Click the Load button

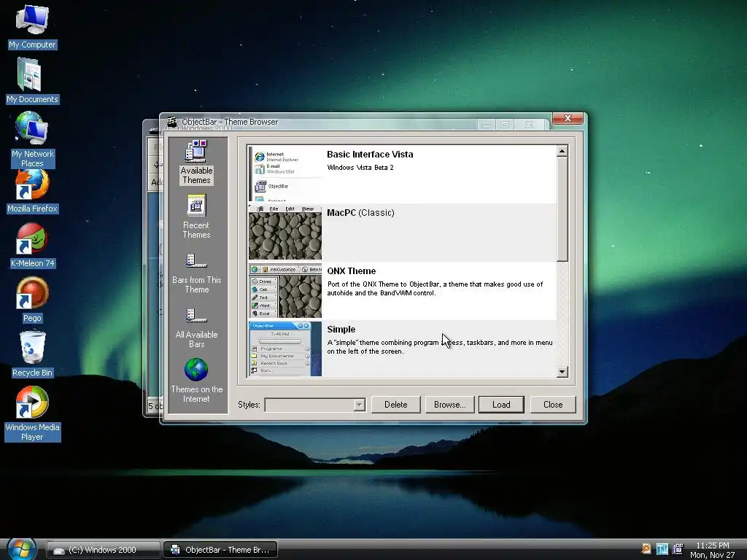[501, 404]
